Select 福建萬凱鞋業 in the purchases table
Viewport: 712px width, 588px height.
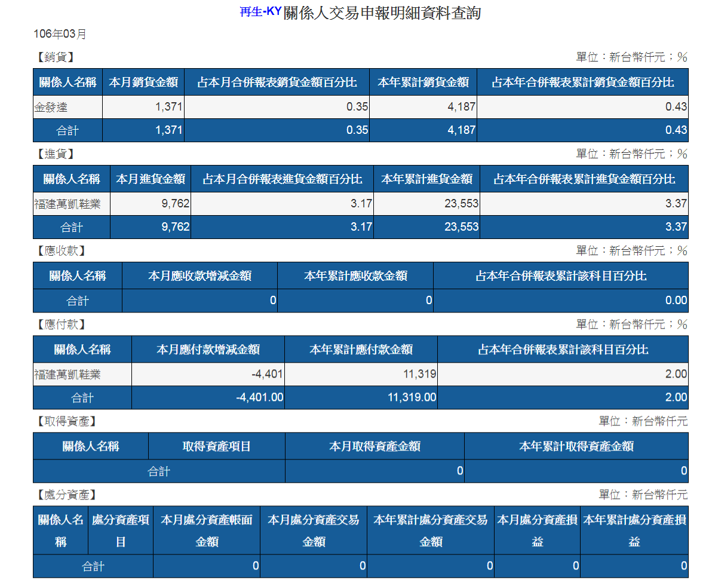point(67,204)
